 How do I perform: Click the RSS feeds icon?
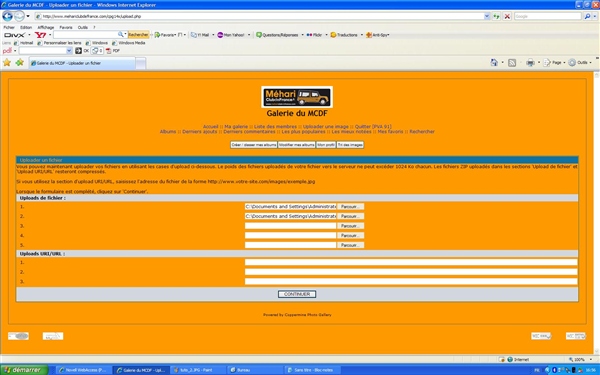[512, 63]
